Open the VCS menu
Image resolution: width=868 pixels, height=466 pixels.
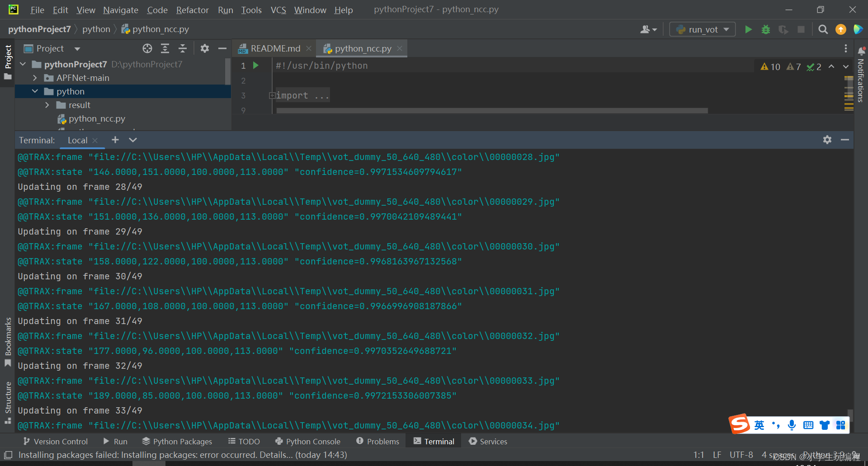[x=278, y=10]
